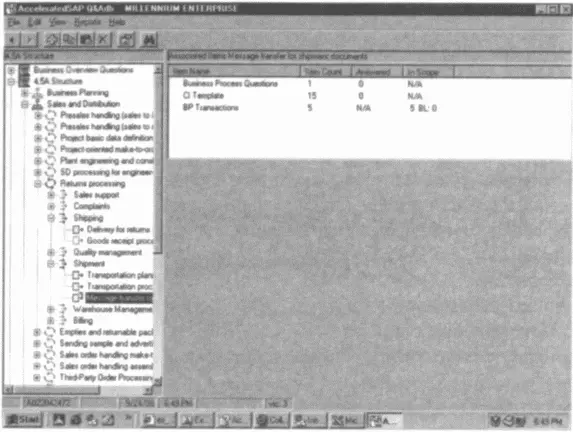Image resolution: width=573 pixels, height=432 pixels.
Task: Click the tree panel vertical scrollbar
Action: (x=158, y=223)
